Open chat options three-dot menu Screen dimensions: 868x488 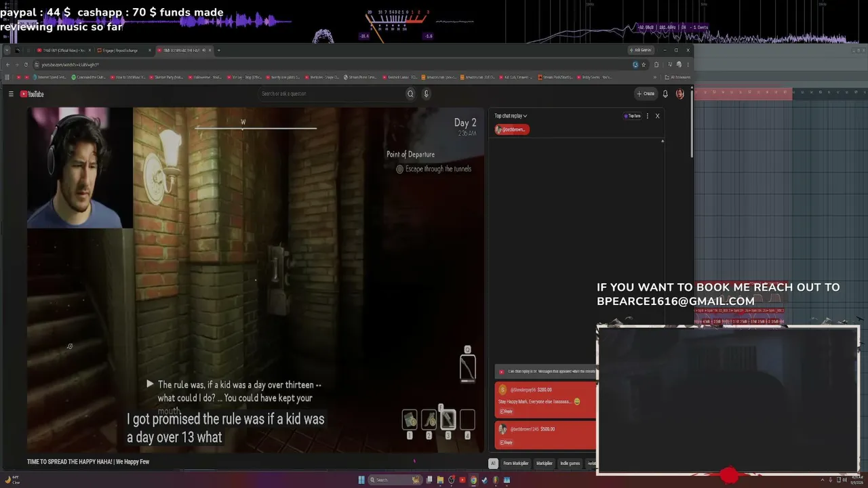click(x=648, y=116)
